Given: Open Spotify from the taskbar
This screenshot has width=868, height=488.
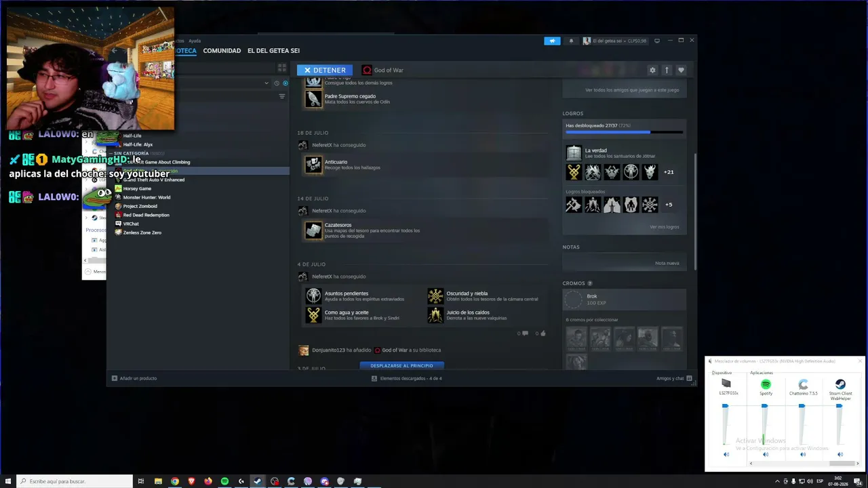Looking at the screenshot, I should coord(224,481).
